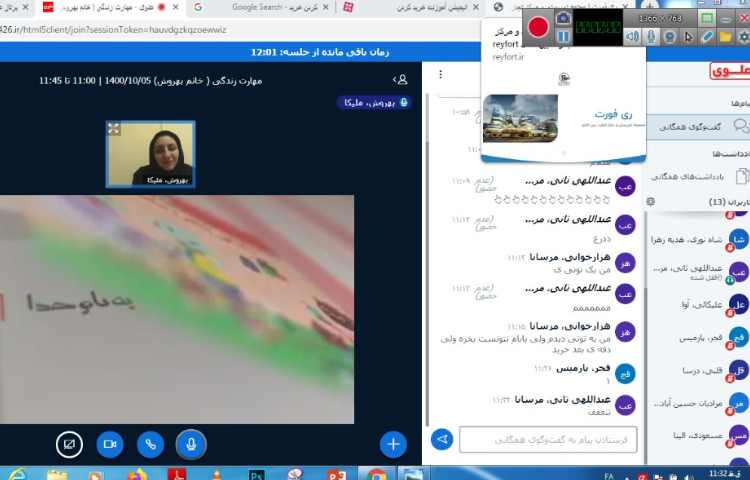This screenshot has height=480, width=750.
Task: Toggle the session microphone mute button
Action: pos(191,444)
